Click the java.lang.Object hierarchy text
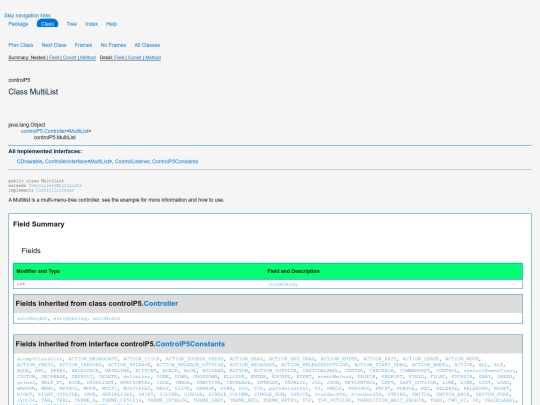Viewport: 540px width, 405px height. tap(27, 125)
